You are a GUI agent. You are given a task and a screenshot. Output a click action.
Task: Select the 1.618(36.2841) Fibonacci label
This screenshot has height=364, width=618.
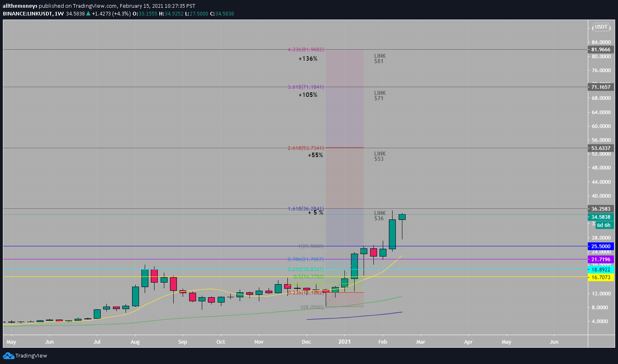coord(306,209)
